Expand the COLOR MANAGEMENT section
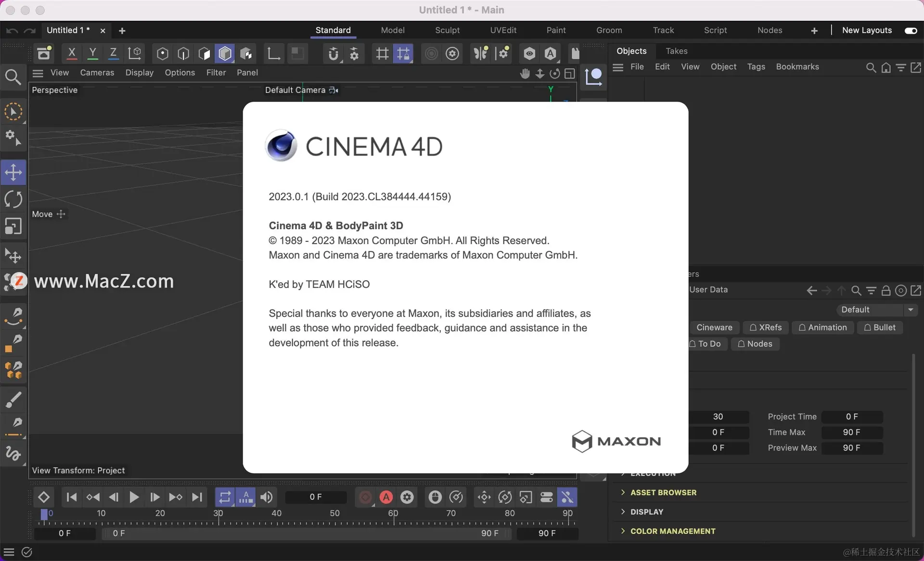Screen dimensions: 924x561 (x=672, y=531)
